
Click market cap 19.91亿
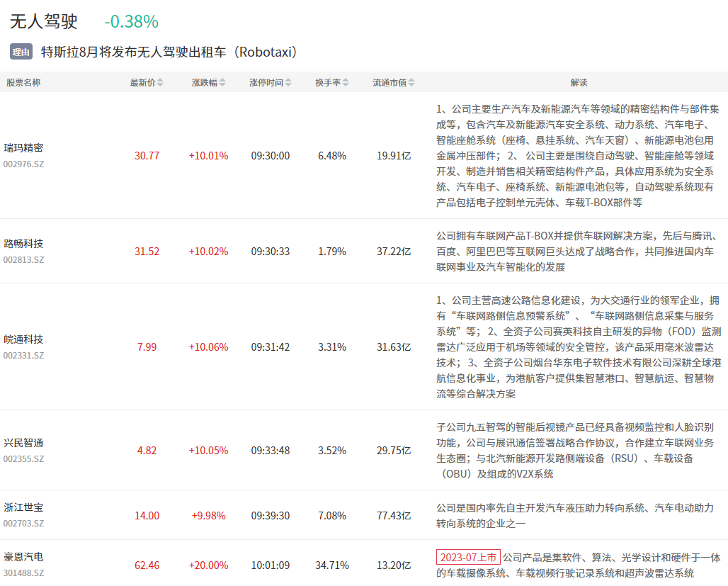tap(394, 156)
